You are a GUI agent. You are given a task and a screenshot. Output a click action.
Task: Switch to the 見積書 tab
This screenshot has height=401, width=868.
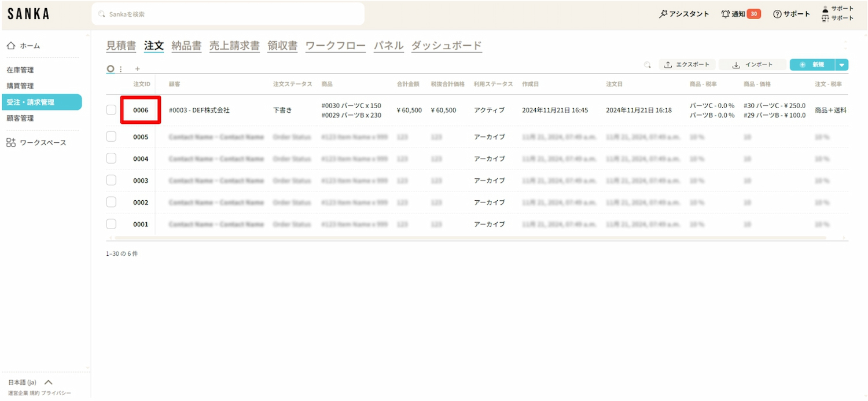pos(122,46)
